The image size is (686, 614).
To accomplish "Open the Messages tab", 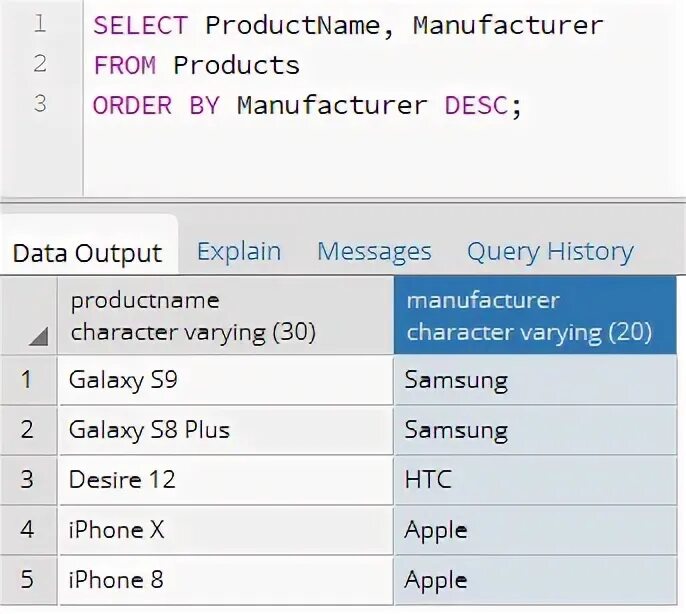I will [x=374, y=252].
